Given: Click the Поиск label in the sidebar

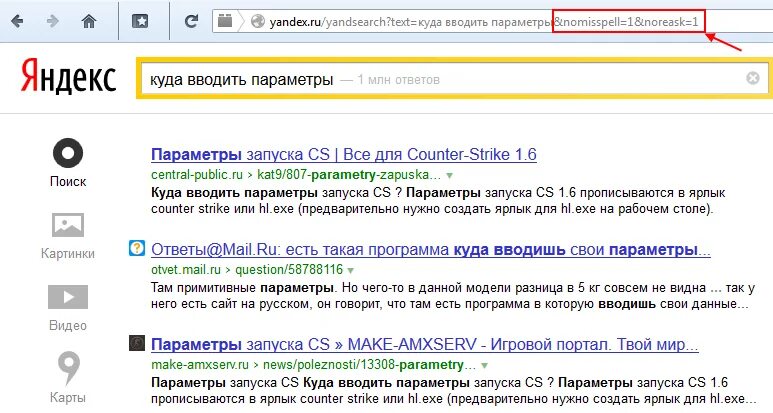Looking at the screenshot, I should pos(68,181).
